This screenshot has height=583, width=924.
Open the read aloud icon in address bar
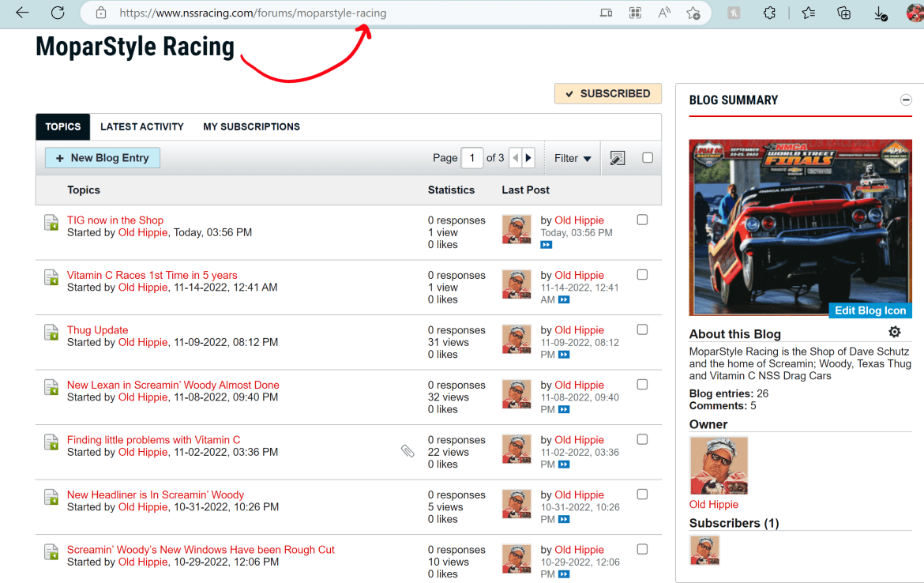[x=664, y=13]
